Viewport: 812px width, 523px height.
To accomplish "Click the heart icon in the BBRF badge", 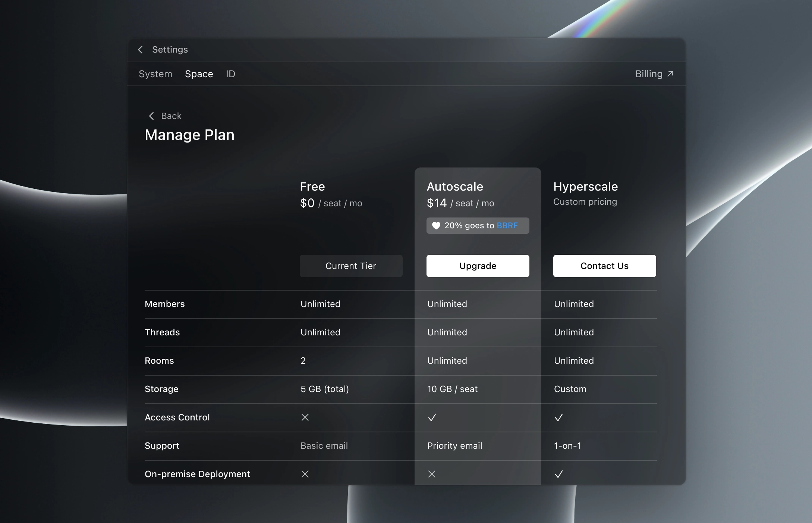I will point(436,226).
